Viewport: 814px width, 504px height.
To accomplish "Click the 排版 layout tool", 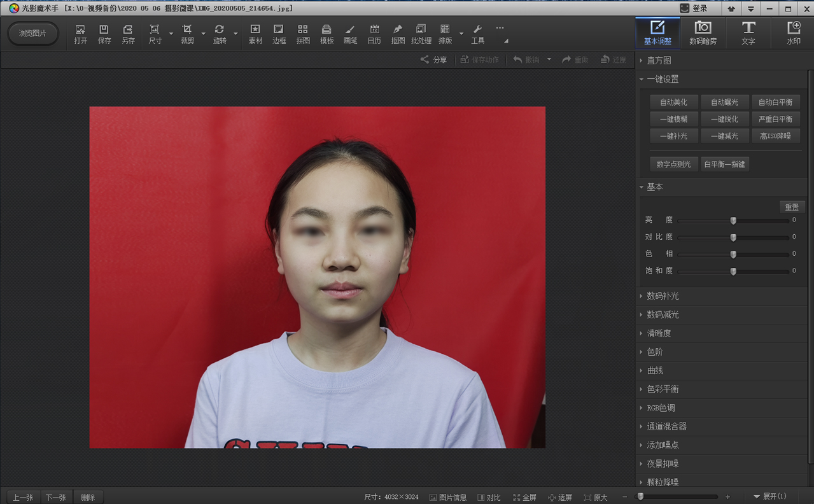I will coord(445,34).
